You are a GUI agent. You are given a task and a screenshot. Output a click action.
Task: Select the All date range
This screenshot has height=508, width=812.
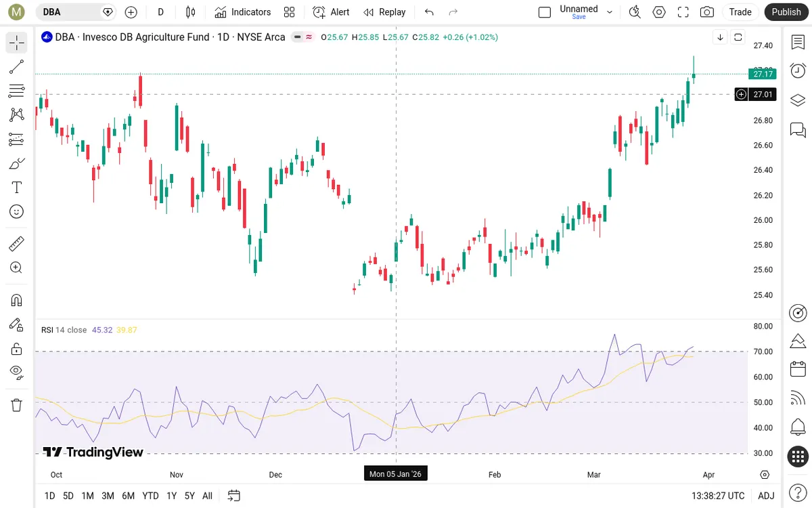(207, 496)
